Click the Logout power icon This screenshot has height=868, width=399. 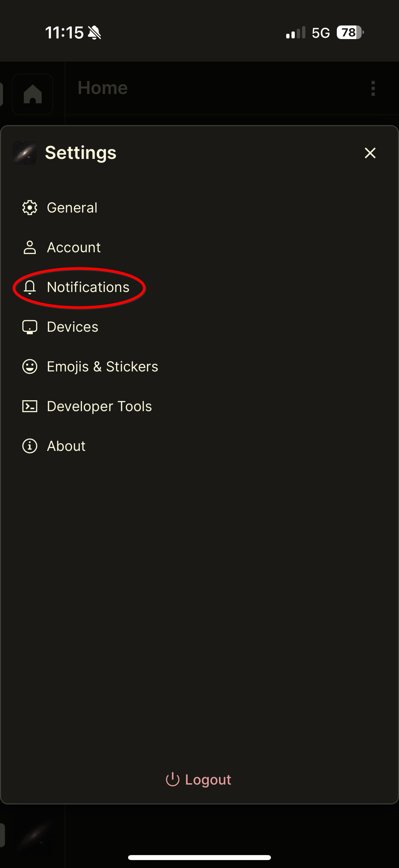pyautogui.click(x=172, y=779)
